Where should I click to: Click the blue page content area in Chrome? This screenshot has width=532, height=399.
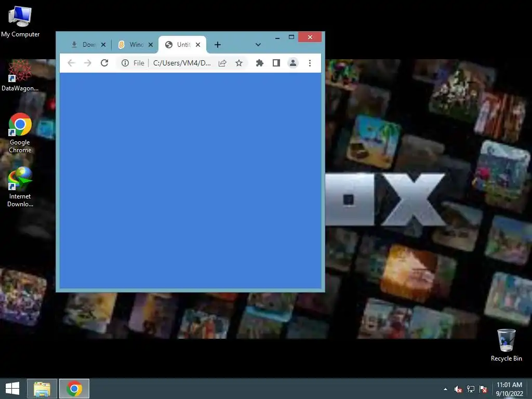(x=190, y=180)
